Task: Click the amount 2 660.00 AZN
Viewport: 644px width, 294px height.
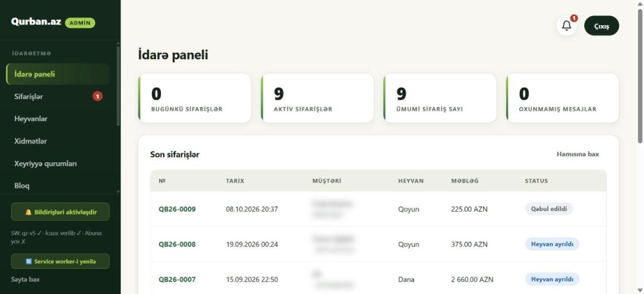Action: click(x=472, y=280)
